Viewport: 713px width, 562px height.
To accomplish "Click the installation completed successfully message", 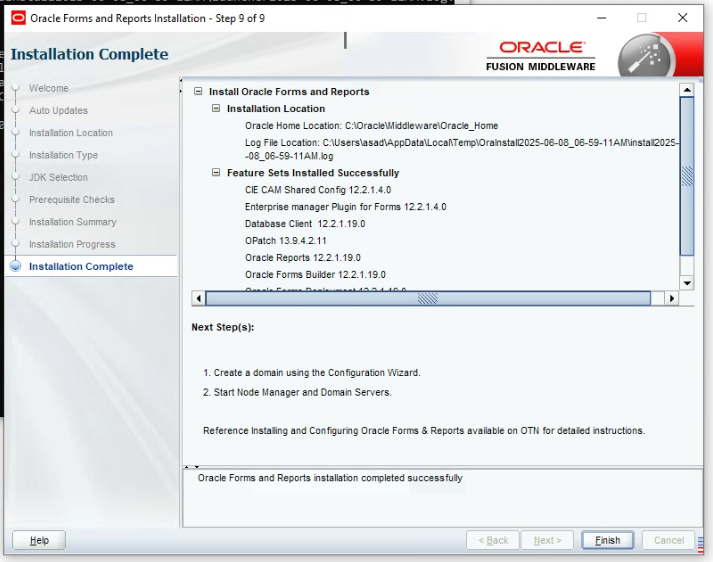I will click(330, 478).
